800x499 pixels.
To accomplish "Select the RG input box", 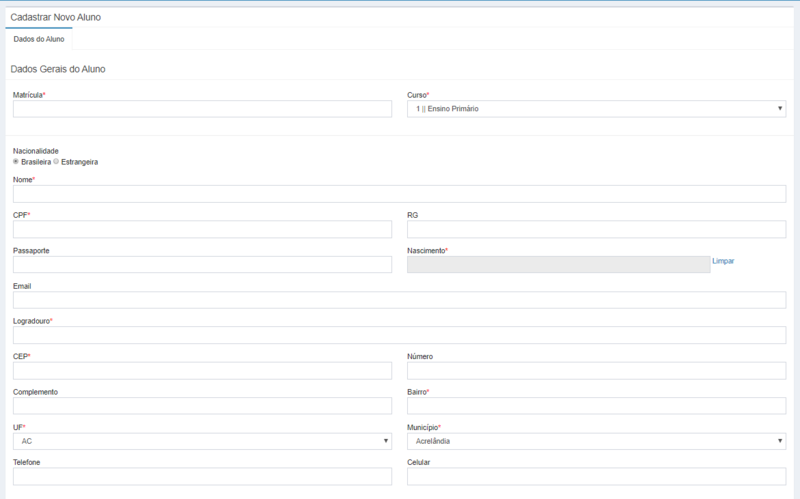I will pos(596,229).
